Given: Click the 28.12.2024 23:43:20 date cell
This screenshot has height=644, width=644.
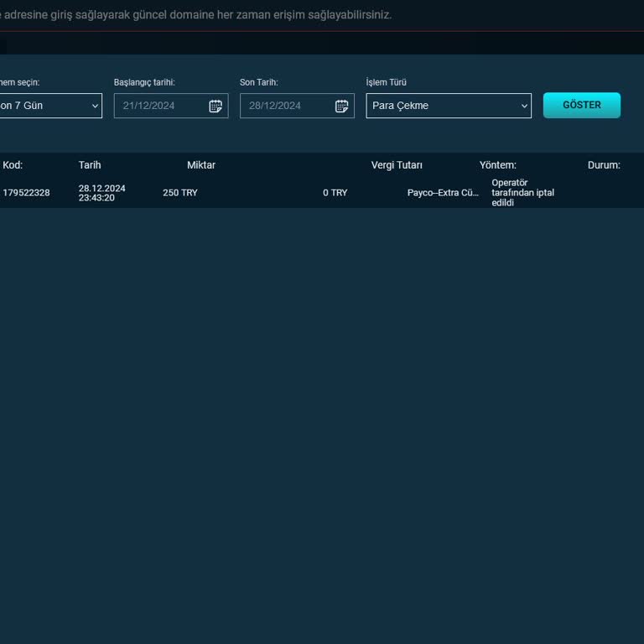Looking at the screenshot, I should pos(101,193).
